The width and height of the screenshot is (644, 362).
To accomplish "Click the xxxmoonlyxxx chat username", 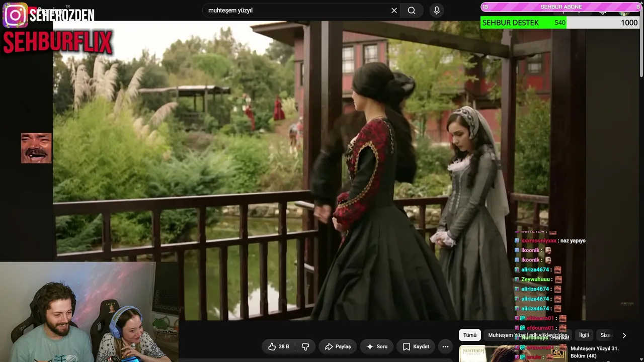I will tap(539, 241).
